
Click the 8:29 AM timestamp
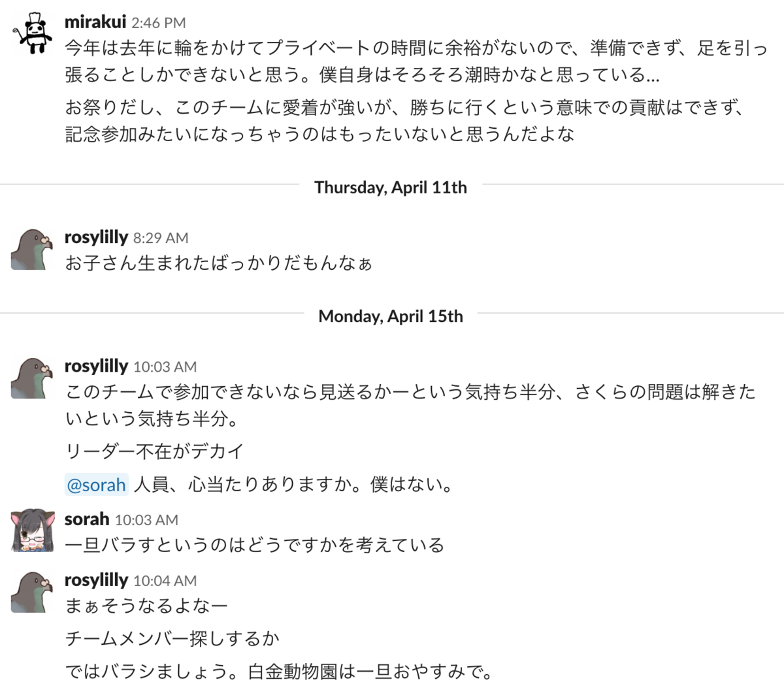161,238
